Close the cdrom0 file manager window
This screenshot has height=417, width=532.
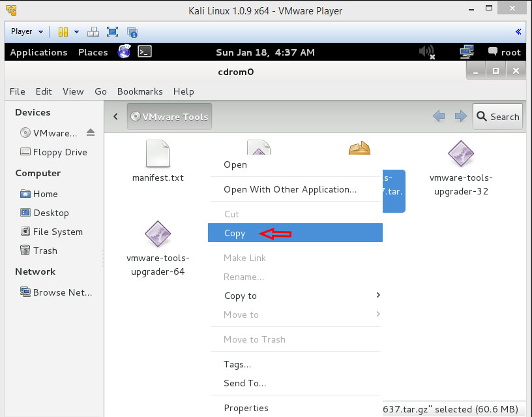(x=516, y=71)
